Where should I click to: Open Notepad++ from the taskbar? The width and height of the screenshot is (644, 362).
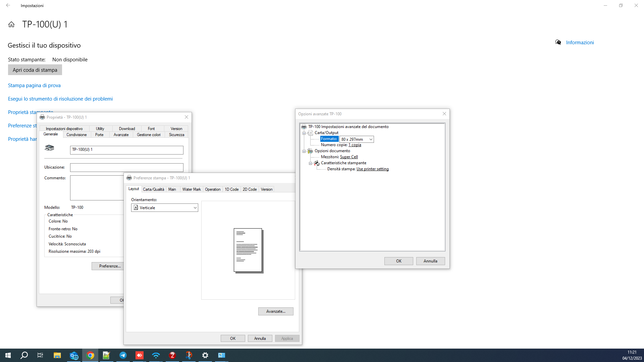click(x=107, y=355)
